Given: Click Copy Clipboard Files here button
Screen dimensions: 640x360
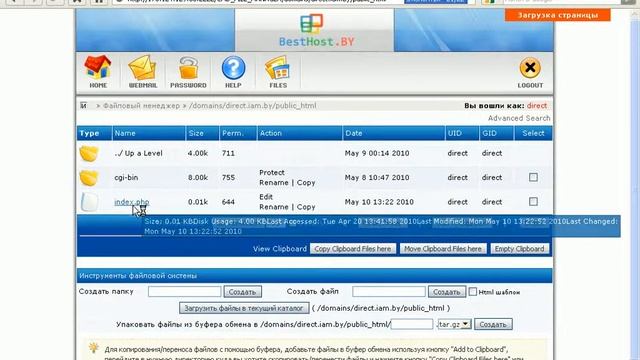Looking at the screenshot, I should (x=353, y=249).
